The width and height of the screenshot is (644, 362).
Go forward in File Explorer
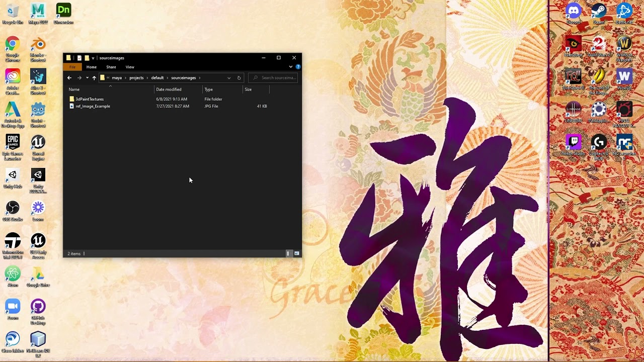[x=79, y=78]
